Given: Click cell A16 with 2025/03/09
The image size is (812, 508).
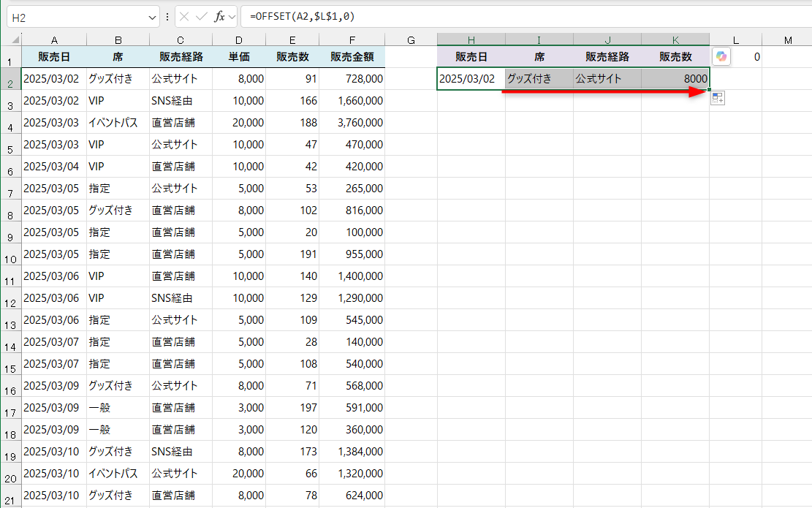Looking at the screenshot, I should click(54, 386).
